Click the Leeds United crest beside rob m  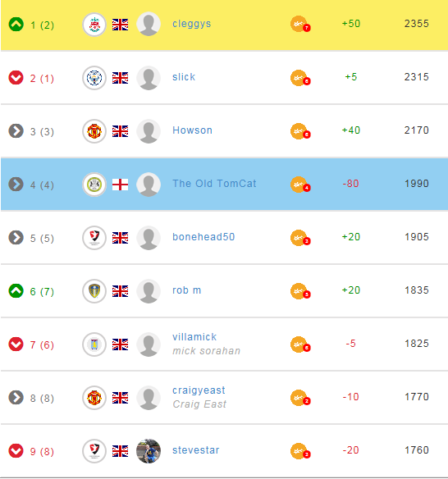coord(94,291)
